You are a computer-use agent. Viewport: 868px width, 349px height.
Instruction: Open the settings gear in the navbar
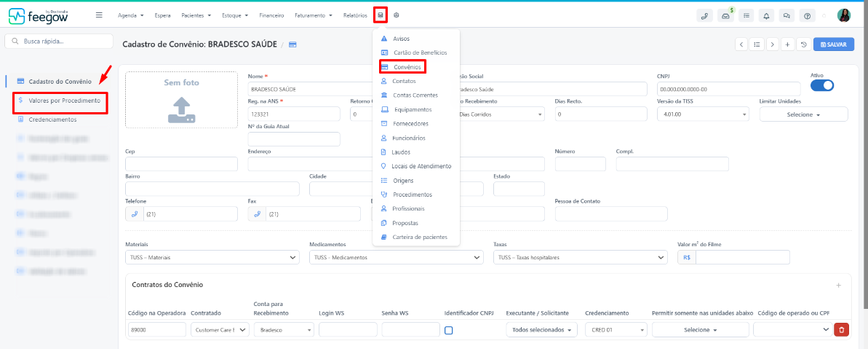(x=397, y=15)
